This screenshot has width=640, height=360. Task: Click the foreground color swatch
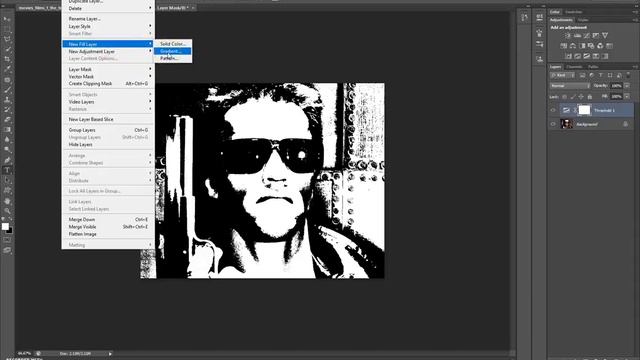pos(5,226)
